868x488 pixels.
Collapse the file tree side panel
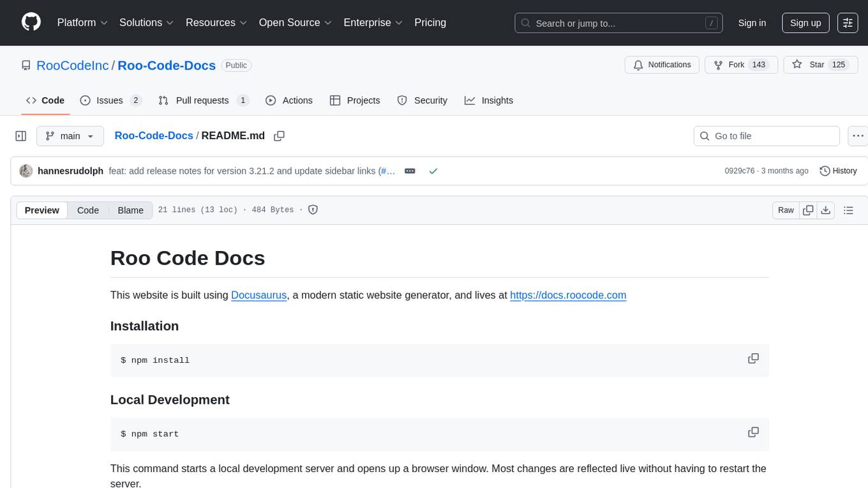tap(21, 136)
